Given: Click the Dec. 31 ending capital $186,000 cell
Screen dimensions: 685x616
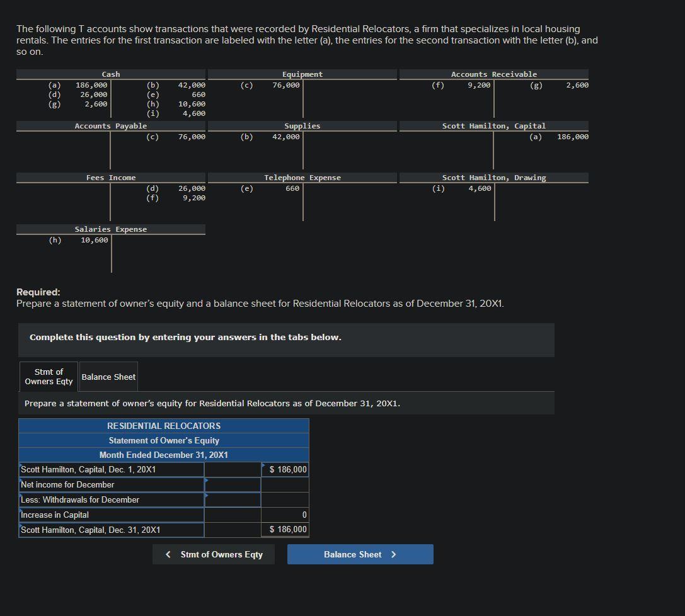Looking at the screenshot, I should click(285, 530).
